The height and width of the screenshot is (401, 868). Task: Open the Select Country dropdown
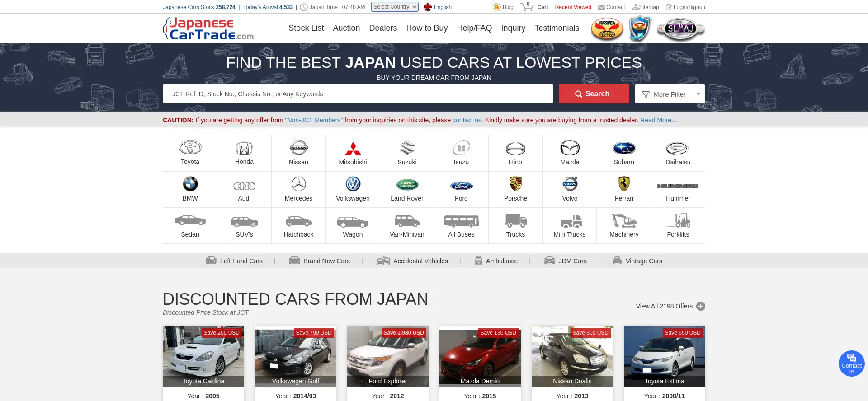395,7
